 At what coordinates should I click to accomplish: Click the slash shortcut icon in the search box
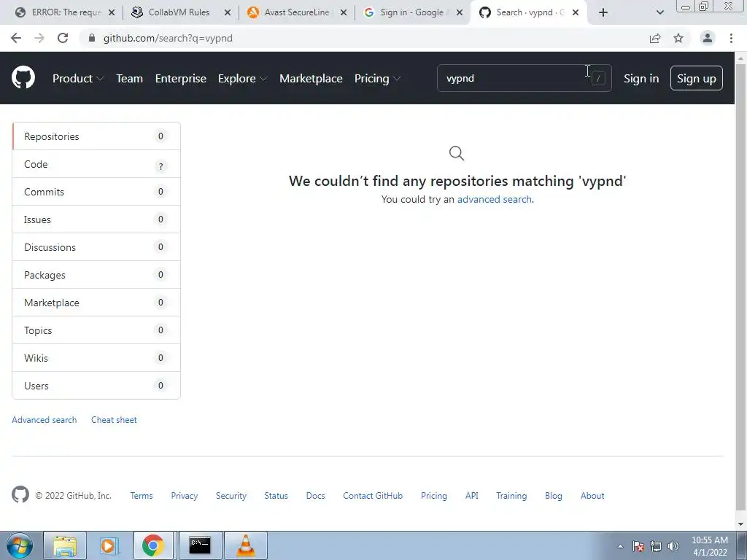coord(598,78)
